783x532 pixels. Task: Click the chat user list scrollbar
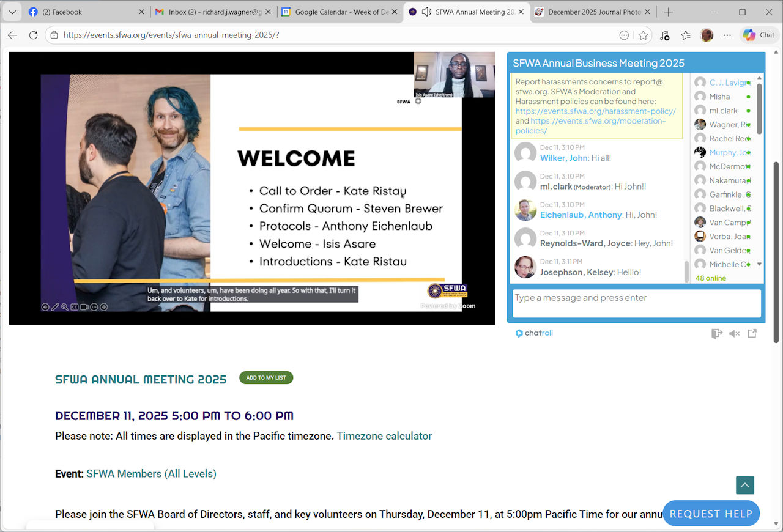point(759,110)
